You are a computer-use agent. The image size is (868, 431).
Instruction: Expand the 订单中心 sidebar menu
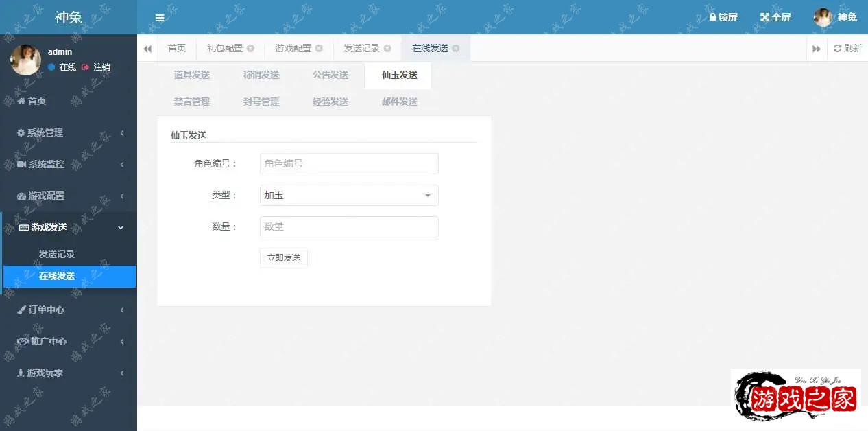pyautogui.click(x=69, y=310)
